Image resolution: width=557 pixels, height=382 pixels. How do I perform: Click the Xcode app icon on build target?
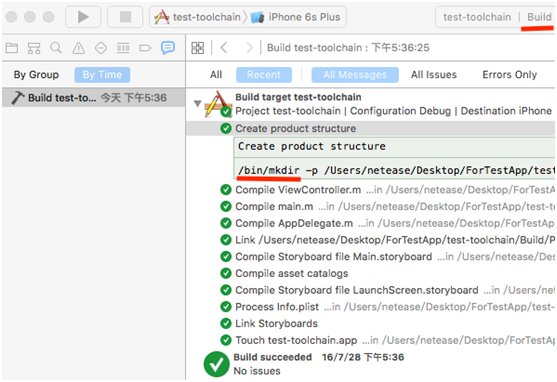(x=218, y=103)
